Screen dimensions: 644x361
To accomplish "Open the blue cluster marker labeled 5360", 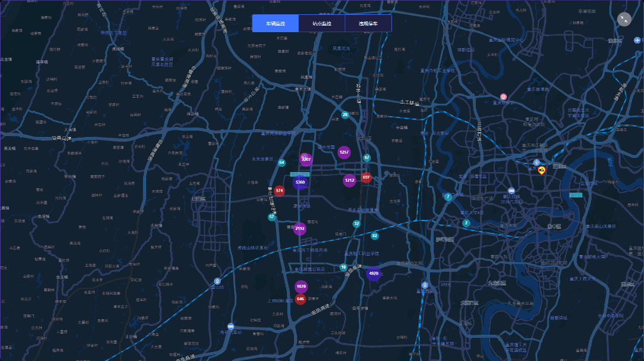I will click(x=300, y=182).
